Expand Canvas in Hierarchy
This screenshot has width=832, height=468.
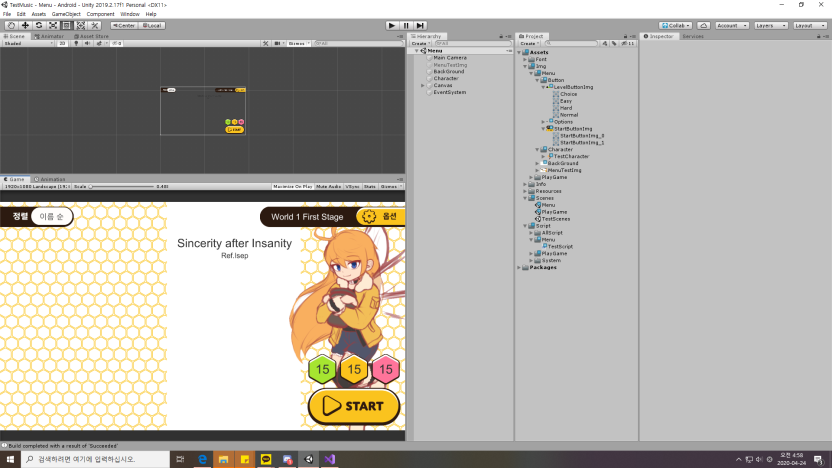point(423,85)
